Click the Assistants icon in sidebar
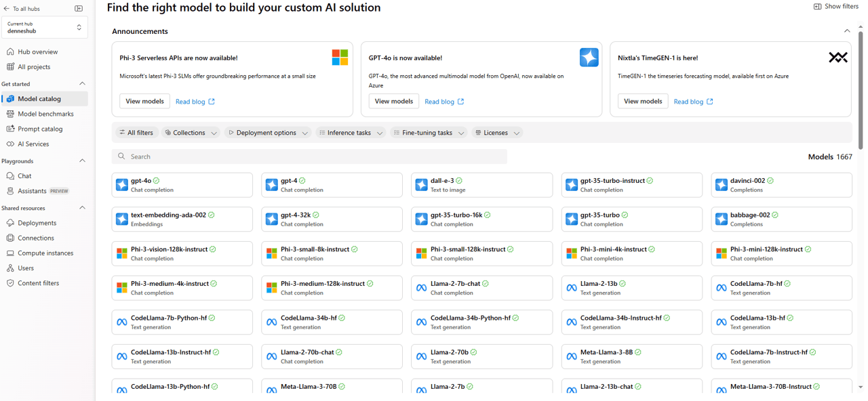This screenshot has width=868, height=401. point(10,191)
